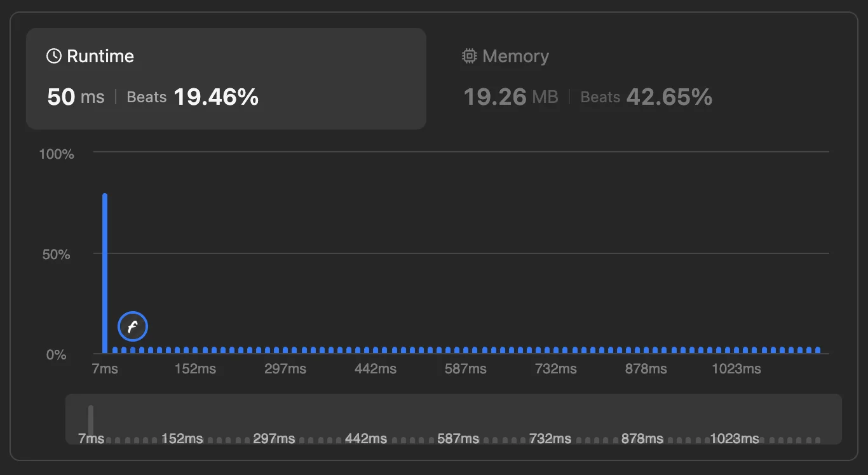
Task: Click the 297ms label on the chart axis
Action: [285, 369]
